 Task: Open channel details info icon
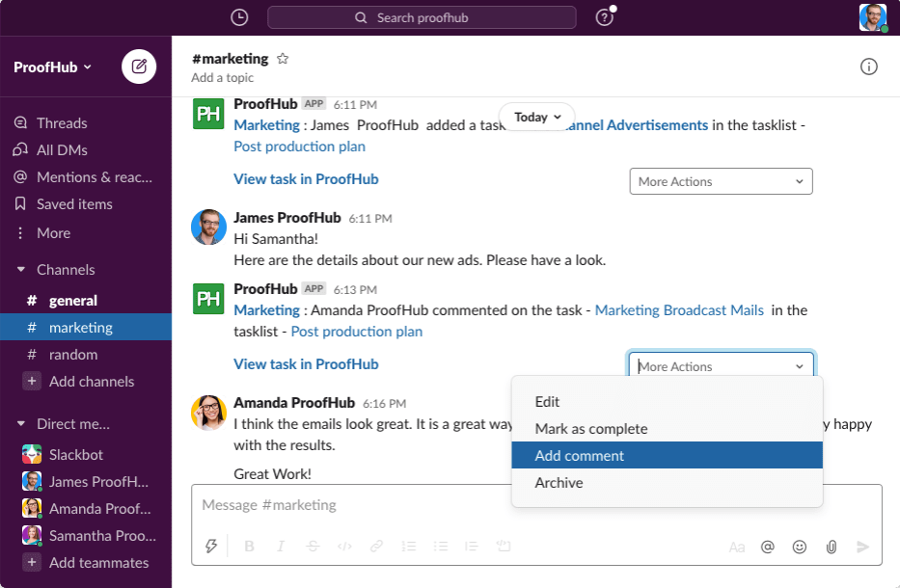868,67
